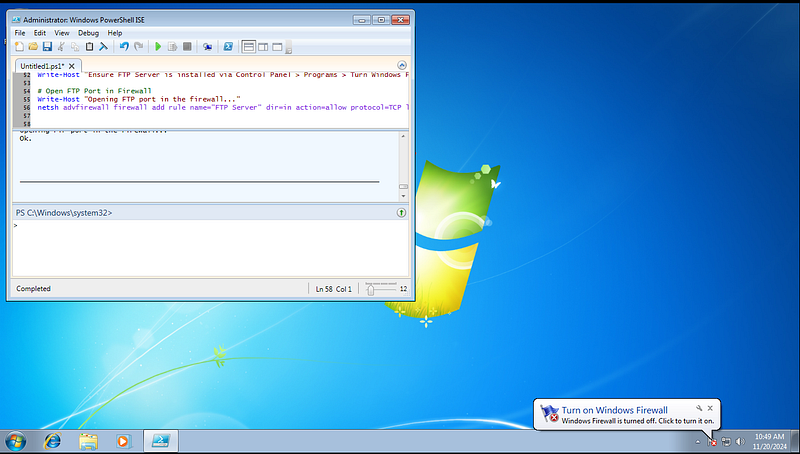The image size is (800, 454).
Task: Click the taskbar clock showing 10:49 AM
Action: (769, 441)
